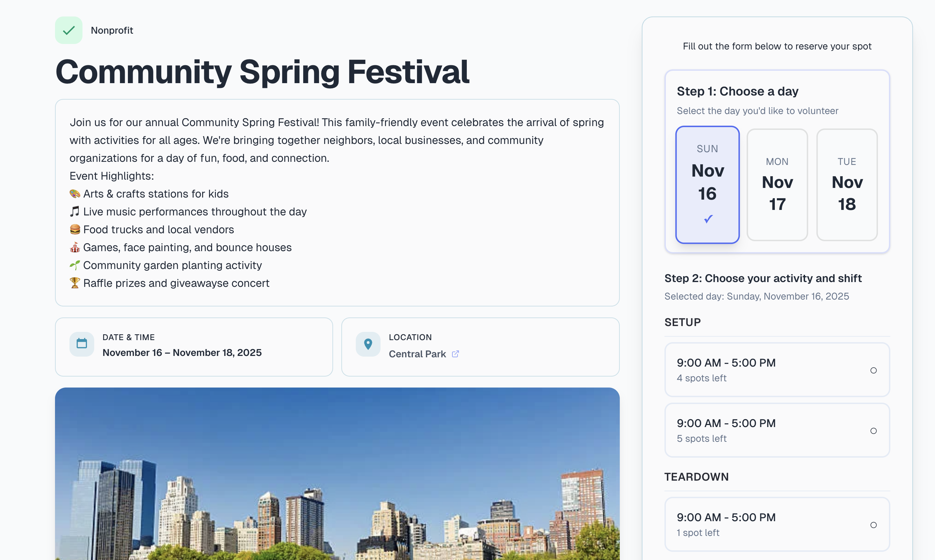The width and height of the screenshot is (935, 560).
Task: Click the calendar icon beside Date & Time
Action: coord(81,344)
